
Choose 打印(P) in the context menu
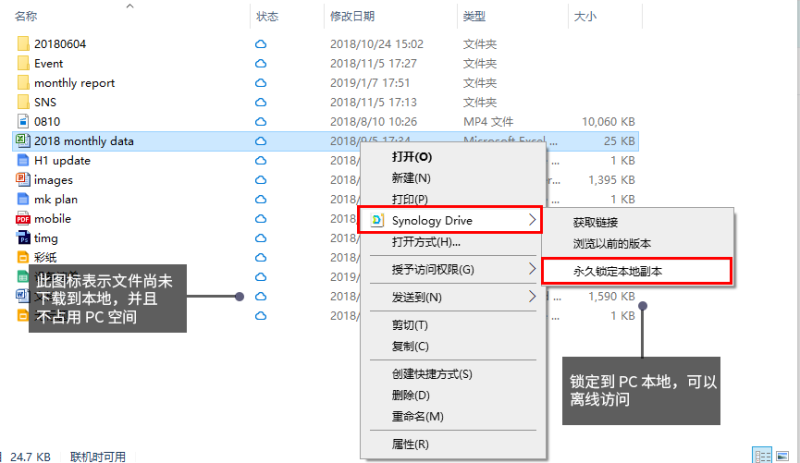(x=410, y=199)
